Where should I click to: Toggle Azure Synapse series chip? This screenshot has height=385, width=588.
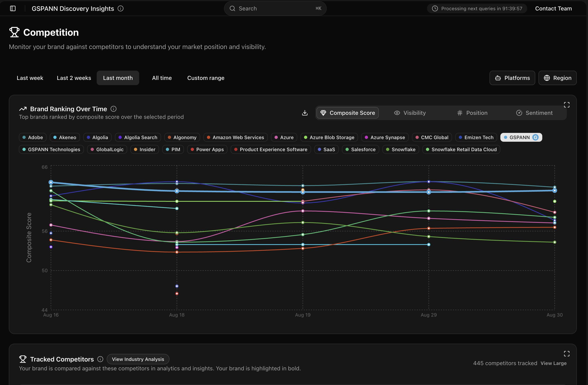[x=385, y=137]
